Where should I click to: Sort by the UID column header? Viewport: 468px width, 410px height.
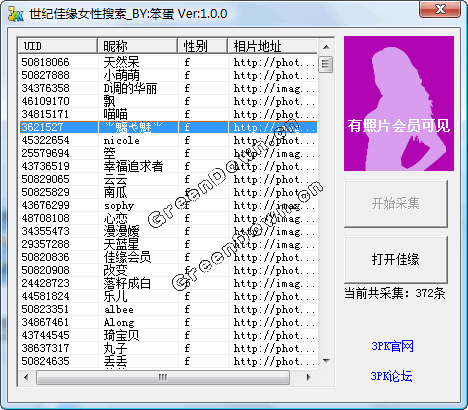click(x=58, y=46)
